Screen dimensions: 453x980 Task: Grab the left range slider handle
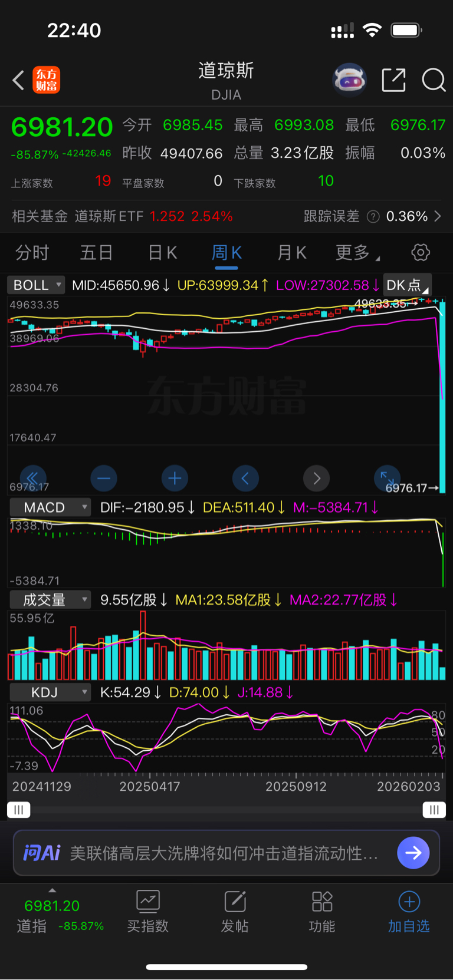(x=19, y=810)
